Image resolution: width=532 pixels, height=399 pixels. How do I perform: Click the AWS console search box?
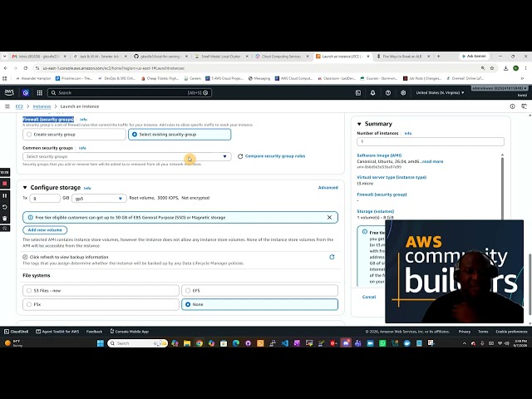130,92
